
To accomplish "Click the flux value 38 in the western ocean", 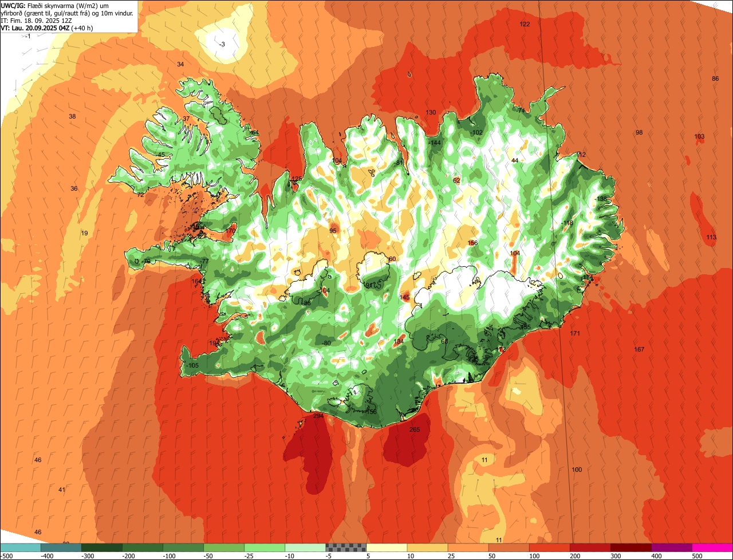I will click(72, 116).
